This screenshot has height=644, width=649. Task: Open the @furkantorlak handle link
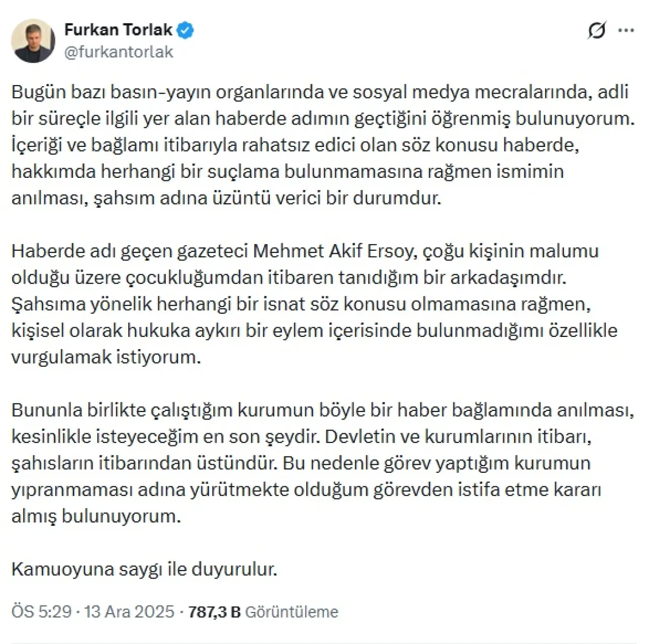click(119, 52)
